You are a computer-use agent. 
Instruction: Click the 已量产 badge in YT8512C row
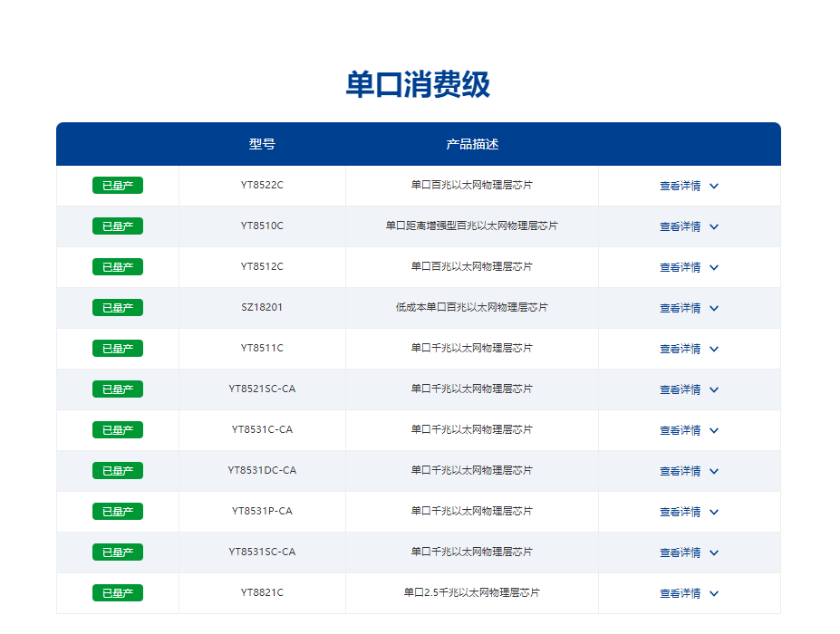118,266
